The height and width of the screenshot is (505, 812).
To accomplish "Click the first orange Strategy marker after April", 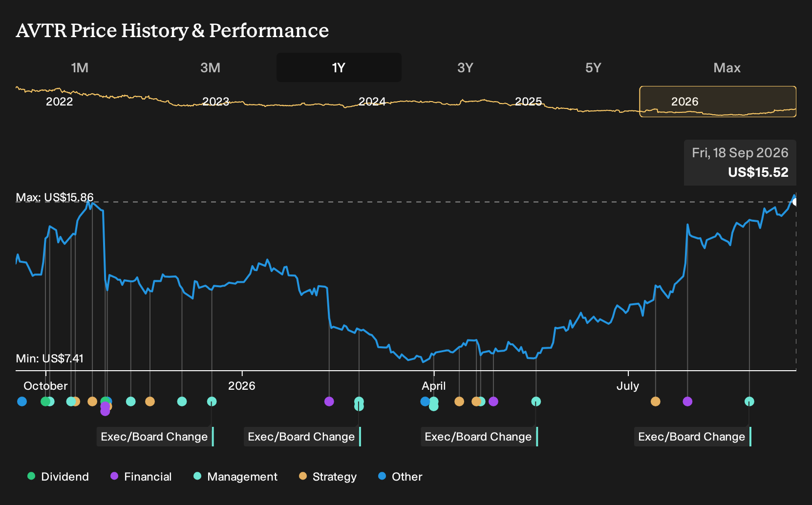I will [459, 401].
